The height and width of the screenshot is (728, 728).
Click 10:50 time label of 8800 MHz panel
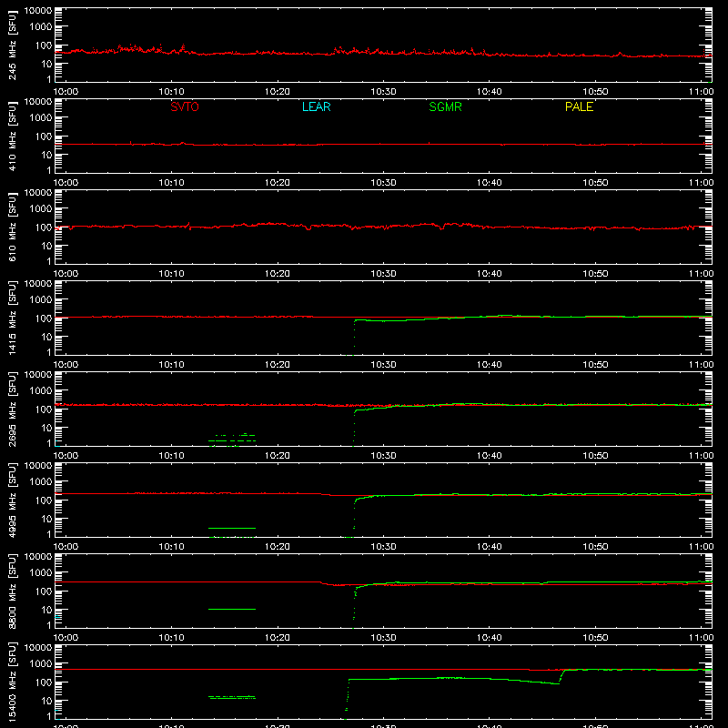point(595,638)
